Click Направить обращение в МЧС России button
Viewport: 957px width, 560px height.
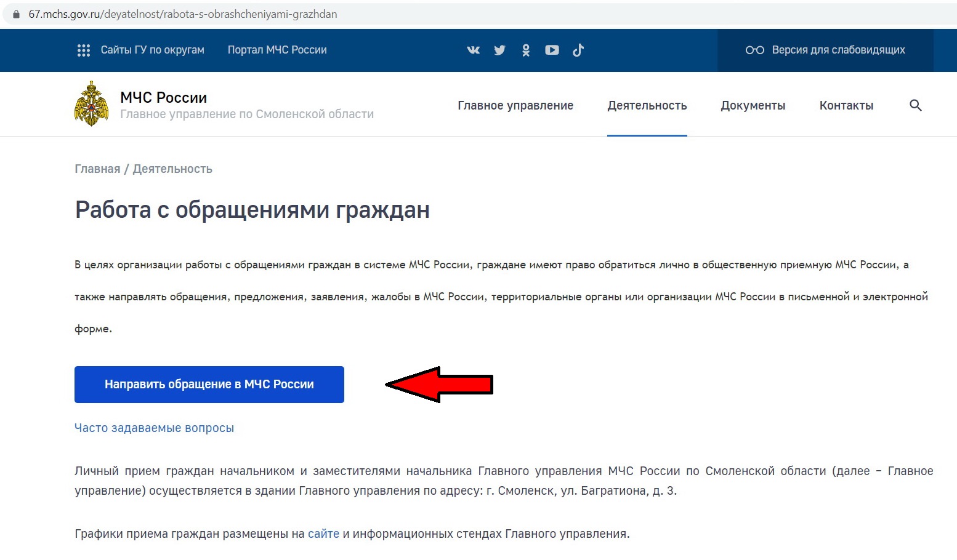(209, 385)
